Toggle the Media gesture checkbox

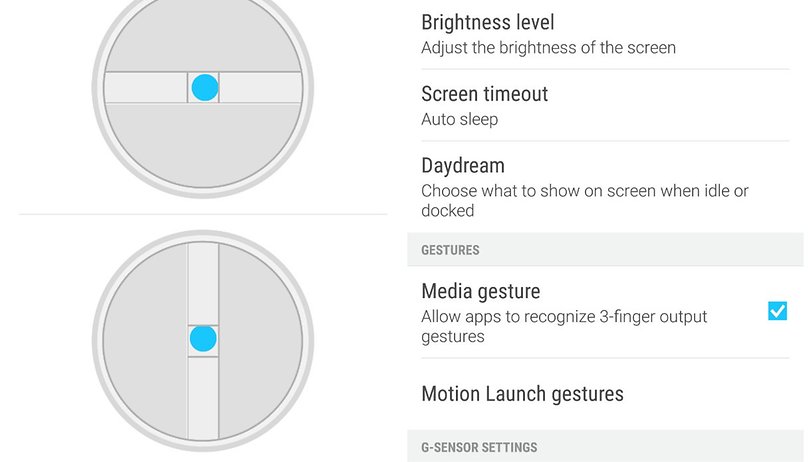pos(777,311)
